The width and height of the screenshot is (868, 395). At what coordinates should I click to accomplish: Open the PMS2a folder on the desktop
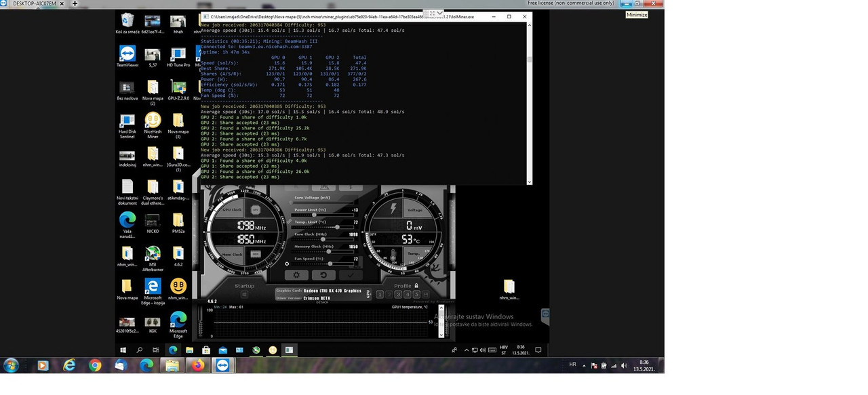(x=178, y=223)
